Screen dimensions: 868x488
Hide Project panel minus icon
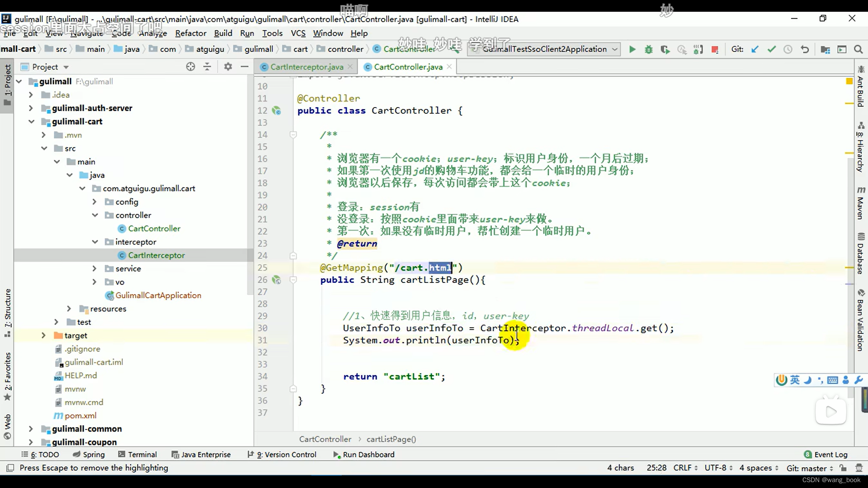coord(245,67)
